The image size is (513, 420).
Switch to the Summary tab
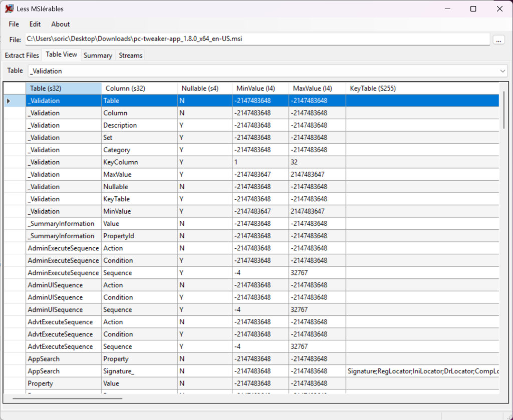click(98, 55)
